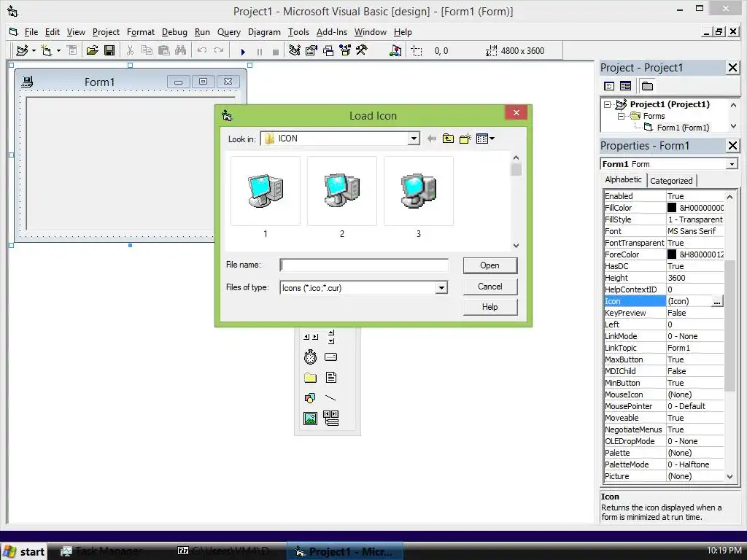Open the Diagram menu

pos(264,32)
